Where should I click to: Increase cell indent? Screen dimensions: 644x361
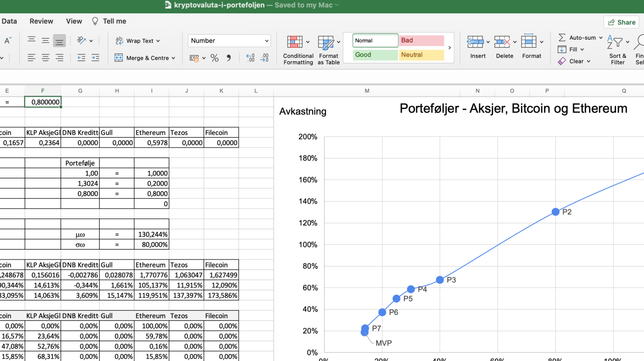pyautogui.click(x=95, y=58)
